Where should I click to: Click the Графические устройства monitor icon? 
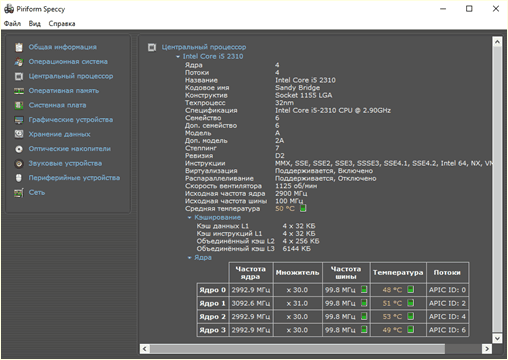(19, 120)
